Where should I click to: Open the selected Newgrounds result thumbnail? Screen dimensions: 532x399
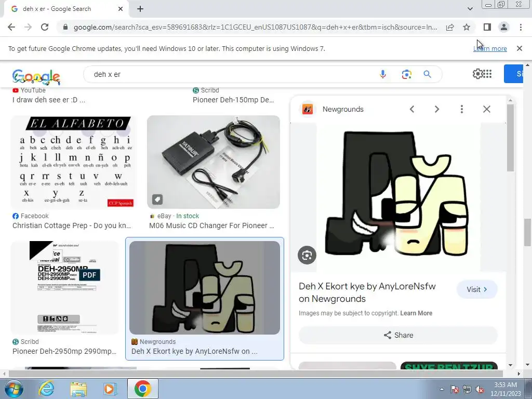coord(205,288)
